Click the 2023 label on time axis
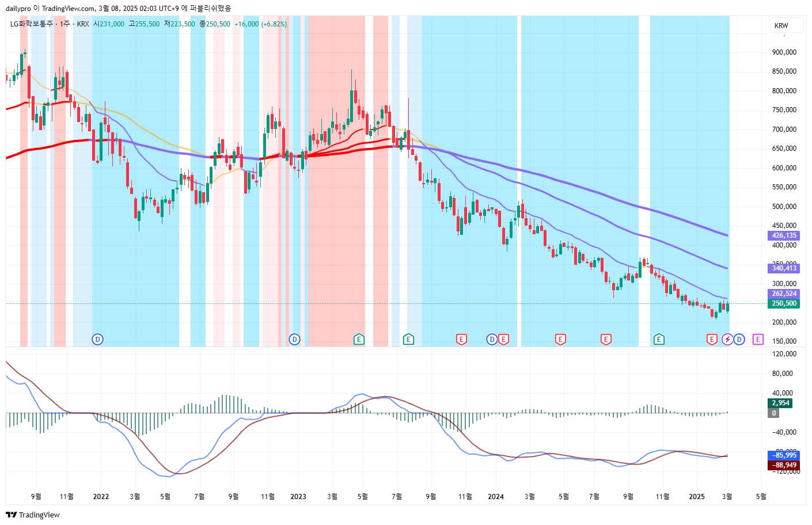 pyautogui.click(x=298, y=496)
